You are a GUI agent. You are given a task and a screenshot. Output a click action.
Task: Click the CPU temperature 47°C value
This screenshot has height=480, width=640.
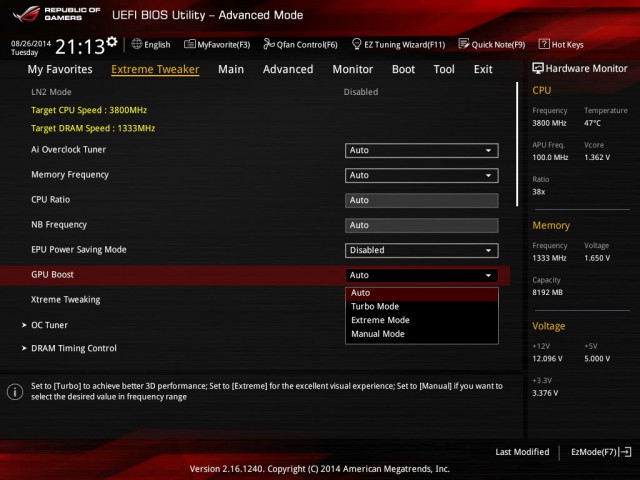(x=592, y=123)
